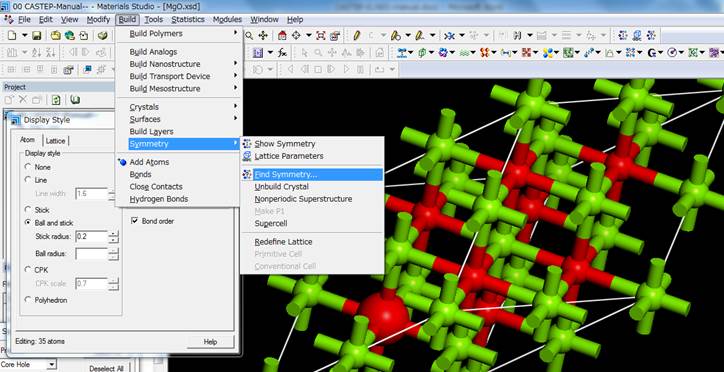
Task: Click the Reset View home icon
Action: click(282, 36)
